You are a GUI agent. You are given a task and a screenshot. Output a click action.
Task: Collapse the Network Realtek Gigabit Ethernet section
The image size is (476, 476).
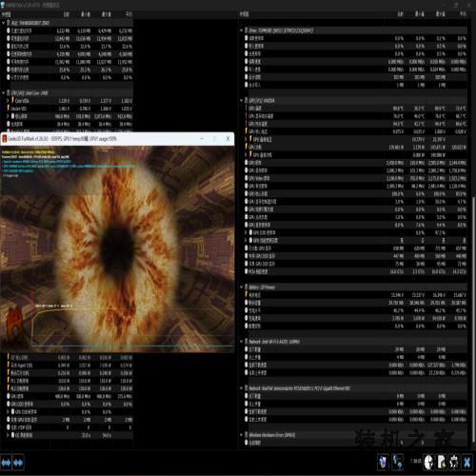point(242,388)
